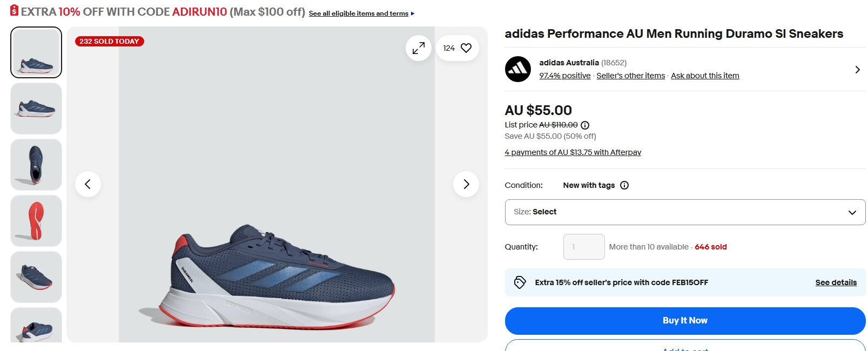Click the coupon tag icon for FEB15OFF
Screen dimensions: 868x351
(x=520, y=282)
